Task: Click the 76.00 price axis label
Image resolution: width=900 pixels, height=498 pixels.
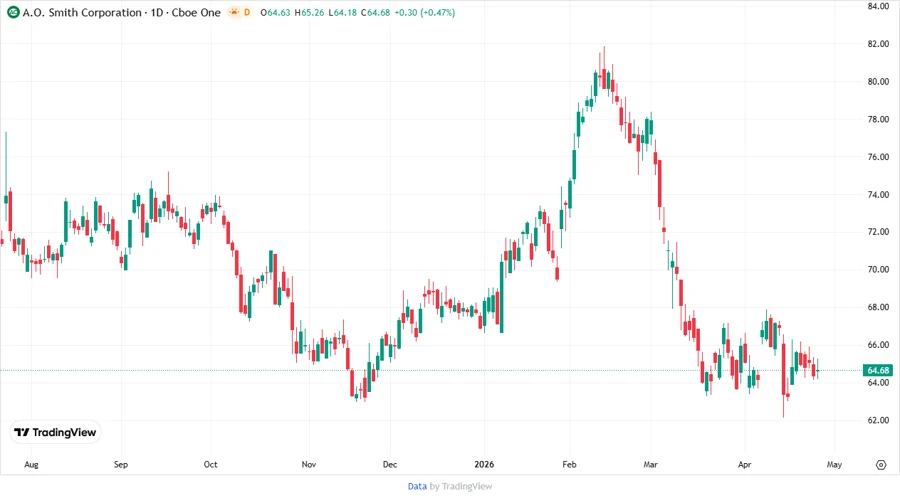Action: 878,157
